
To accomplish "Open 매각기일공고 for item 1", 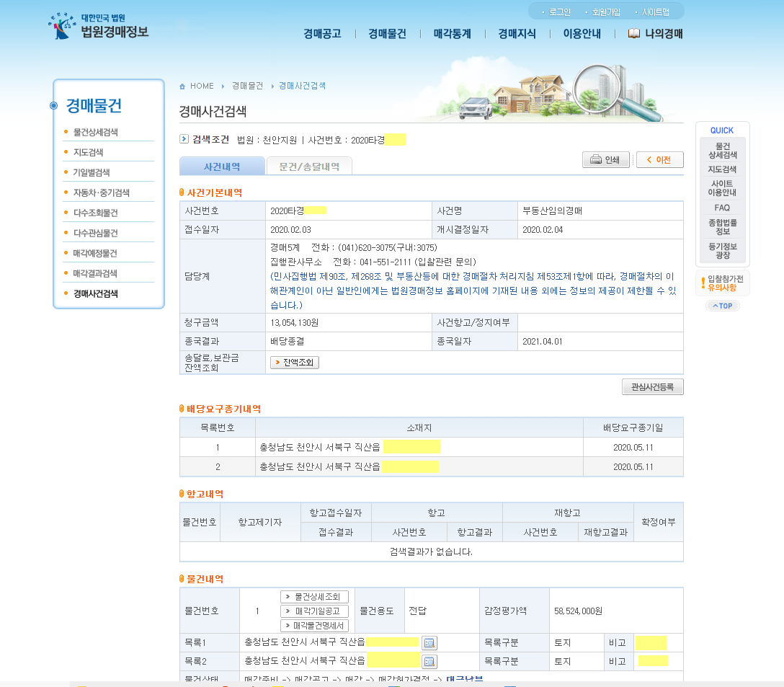I will tap(314, 611).
